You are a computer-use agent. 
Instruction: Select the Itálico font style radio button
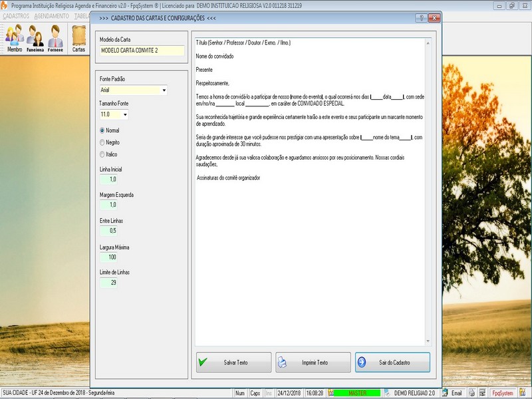[x=102, y=154]
